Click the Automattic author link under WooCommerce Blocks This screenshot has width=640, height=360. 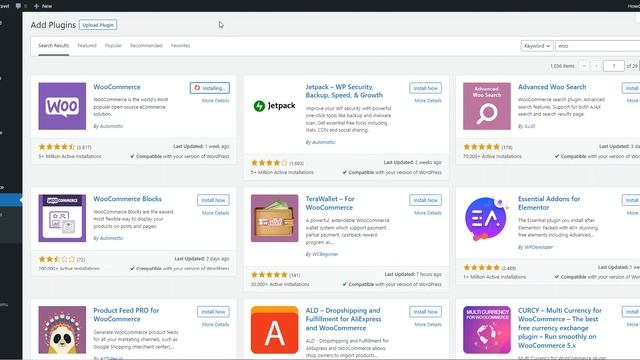pyautogui.click(x=111, y=238)
